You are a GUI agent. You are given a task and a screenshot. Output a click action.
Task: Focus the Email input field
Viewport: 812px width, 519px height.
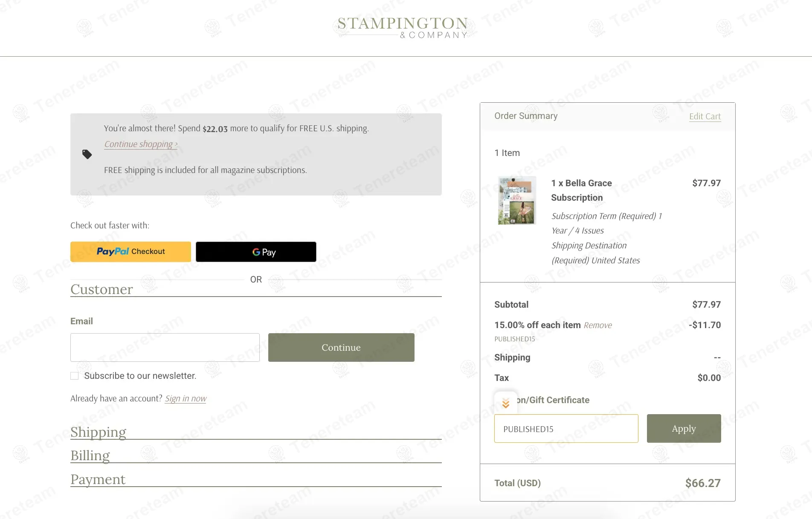[x=165, y=348]
